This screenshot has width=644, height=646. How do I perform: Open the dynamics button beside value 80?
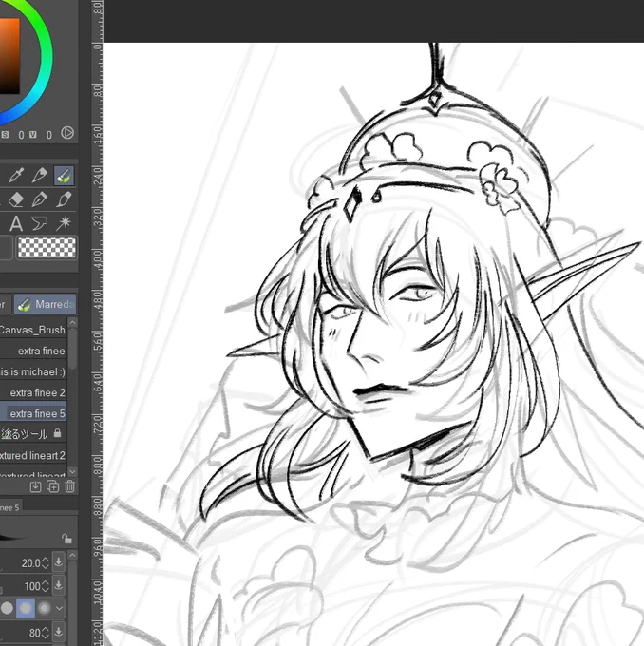point(59,632)
